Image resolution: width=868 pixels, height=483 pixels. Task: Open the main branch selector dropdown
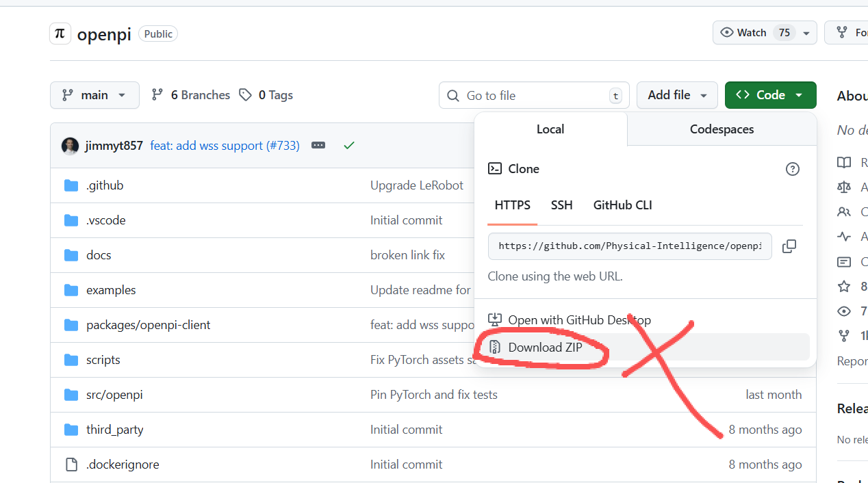[x=94, y=95]
